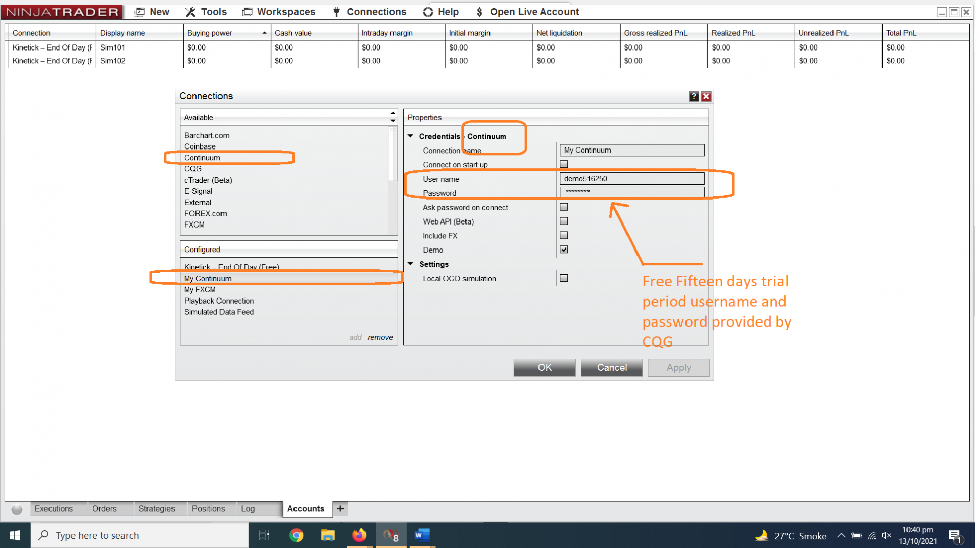Viewport: 980px width, 548px height.
Task: Select FOREX.com in Available list
Action: (x=206, y=214)
